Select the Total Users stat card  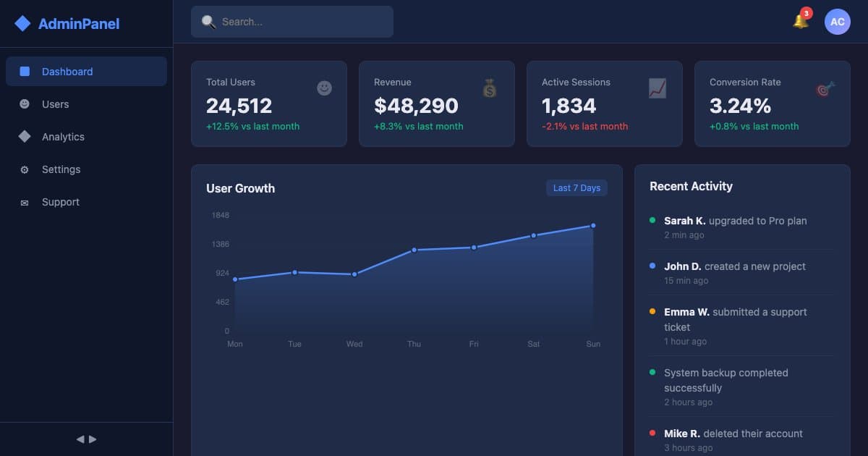[x=269, y=104]
